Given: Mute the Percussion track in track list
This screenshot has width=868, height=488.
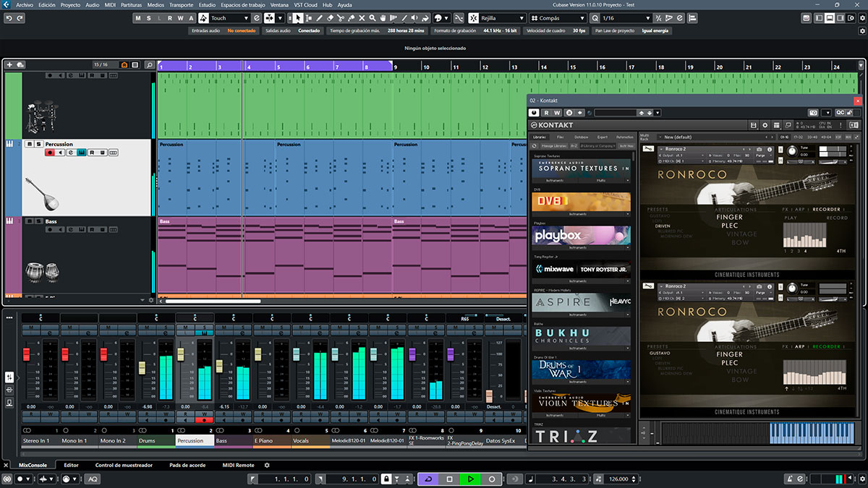Looking at the screenshot, I should tap(30, 144).
